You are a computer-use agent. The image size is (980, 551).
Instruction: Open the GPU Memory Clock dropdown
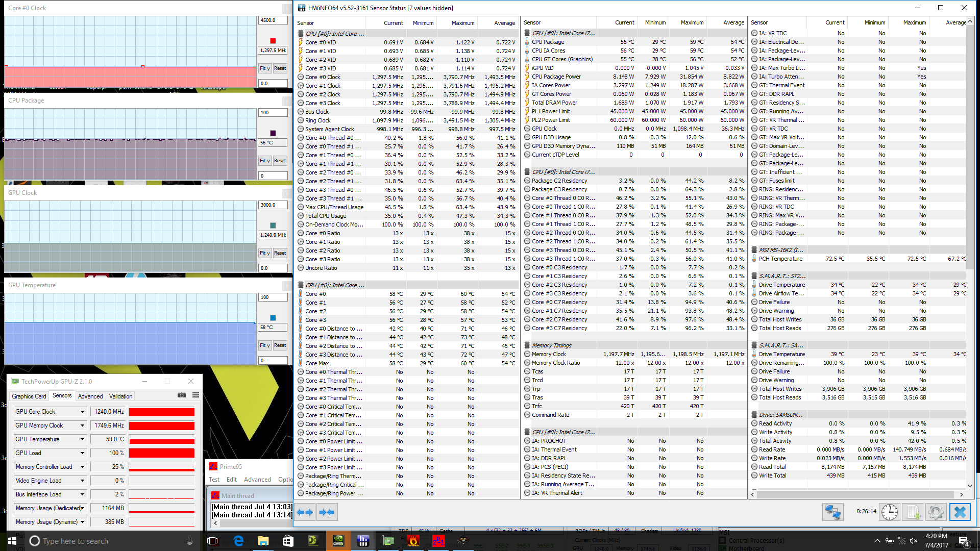tap(82, 425)
